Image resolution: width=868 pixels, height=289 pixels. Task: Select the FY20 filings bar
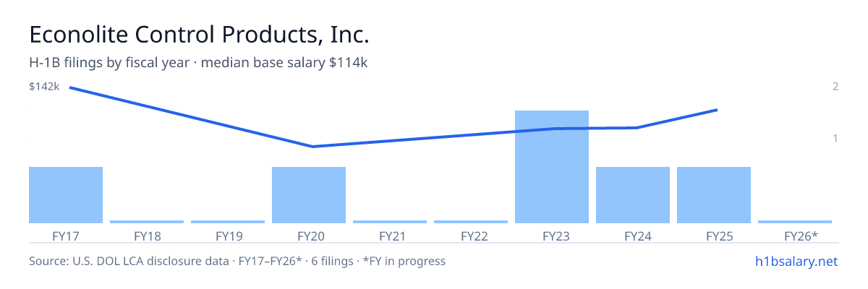pos(309,195)
